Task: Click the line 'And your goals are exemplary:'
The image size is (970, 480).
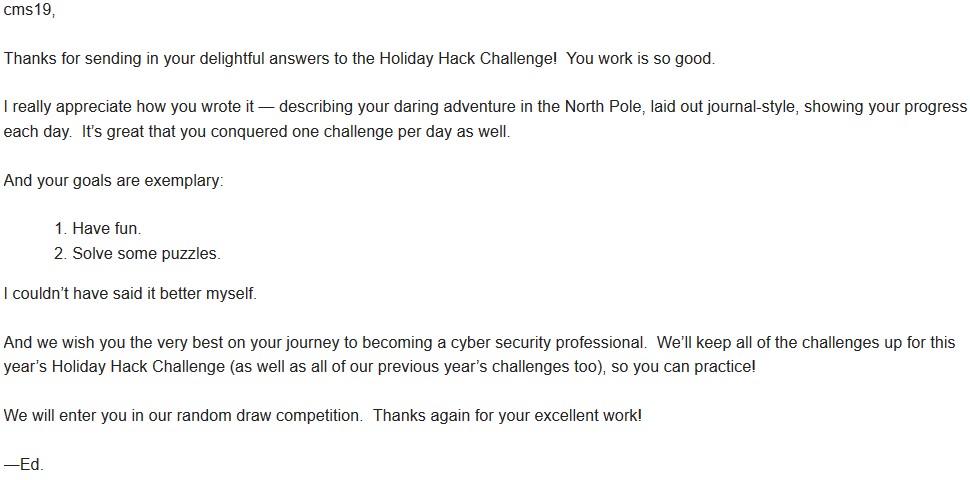Action: tap(114, 181)
